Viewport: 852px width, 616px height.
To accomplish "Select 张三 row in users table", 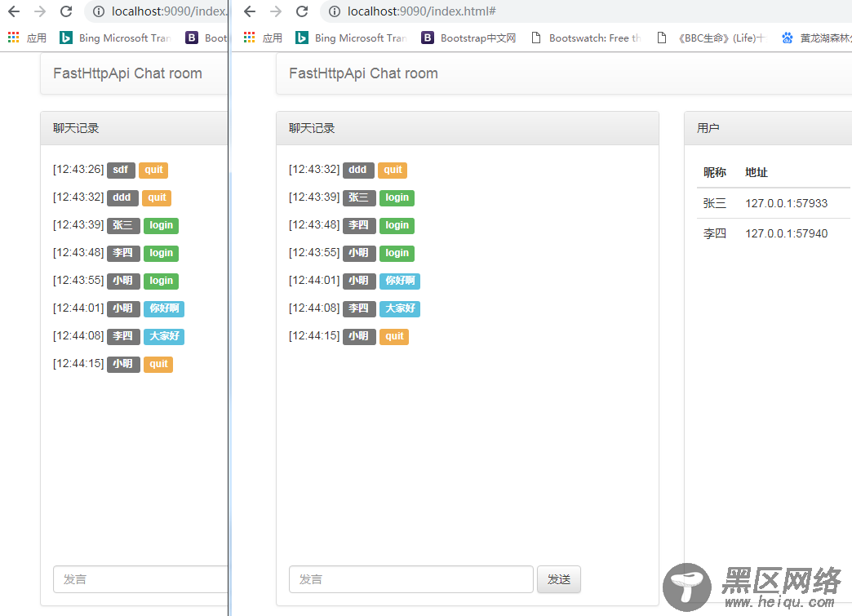I will [774, 203].
